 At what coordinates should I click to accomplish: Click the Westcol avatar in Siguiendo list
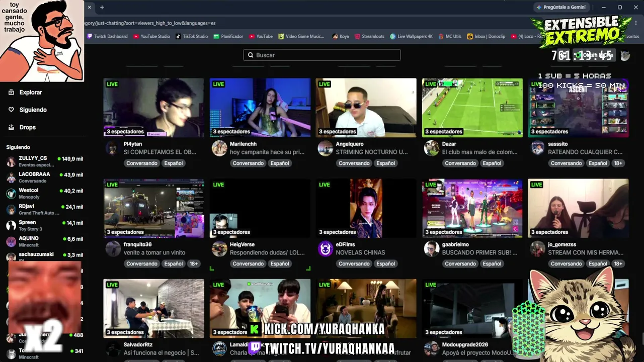pos(11,194)
